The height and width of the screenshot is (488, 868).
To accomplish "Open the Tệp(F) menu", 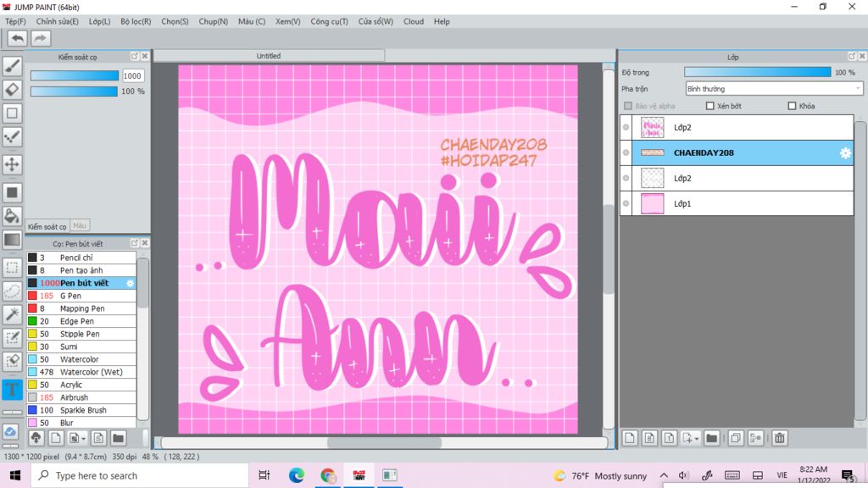I will (15, 21).
